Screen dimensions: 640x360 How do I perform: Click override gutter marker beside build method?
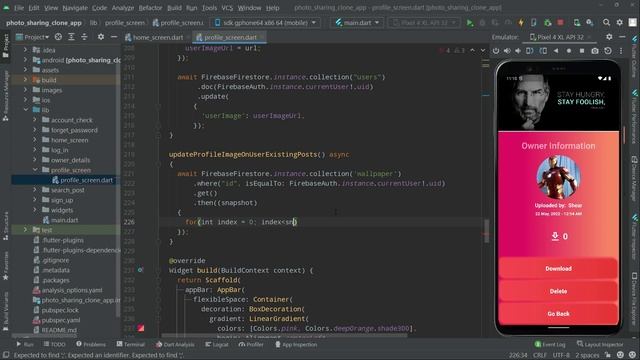140,270
